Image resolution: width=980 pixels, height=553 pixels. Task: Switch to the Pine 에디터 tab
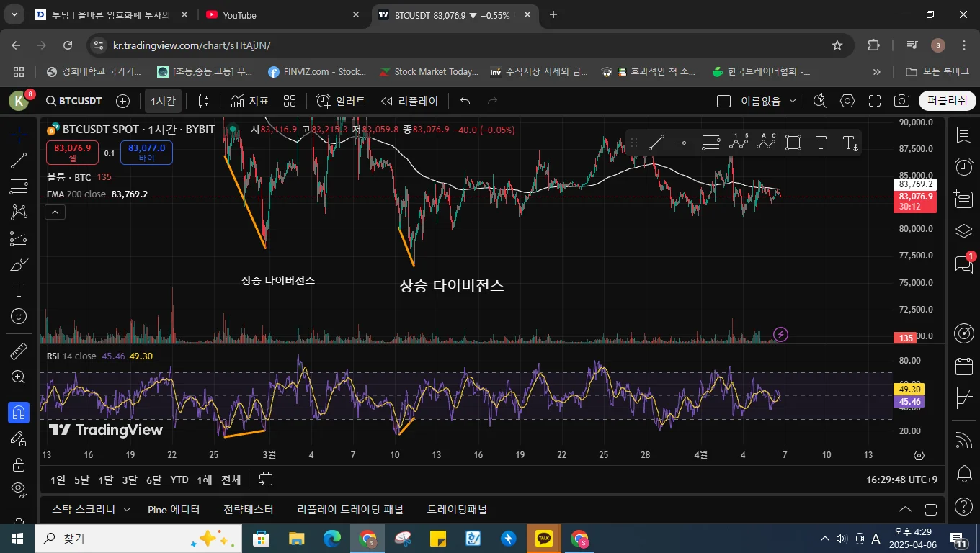click(174, 510)
